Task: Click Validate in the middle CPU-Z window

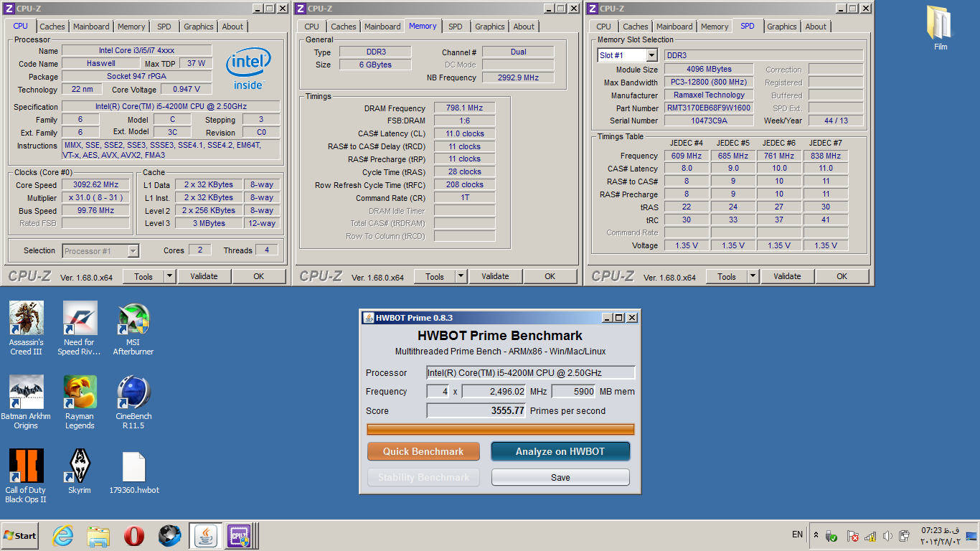Action: pos(495,276)
